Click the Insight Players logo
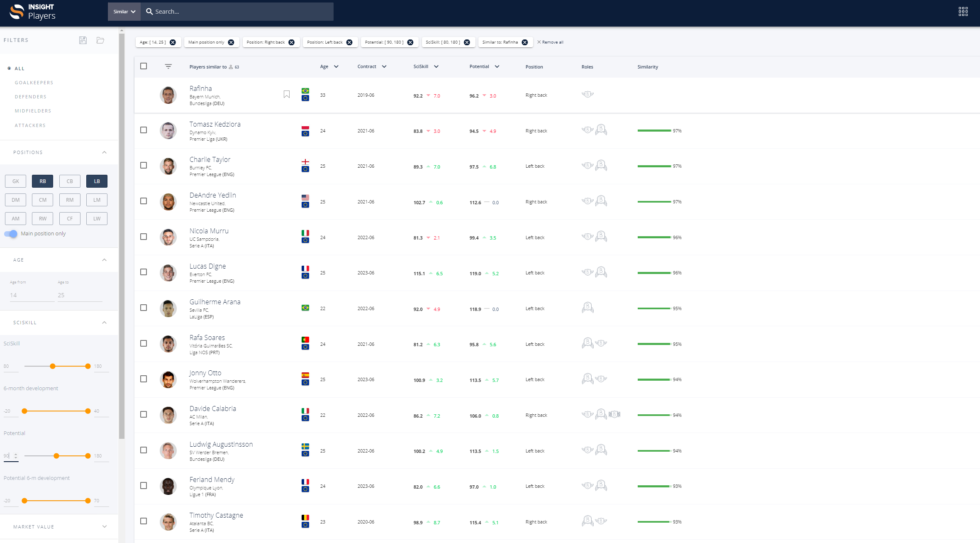Screen dimensions: 980x543 coord(32,12)
